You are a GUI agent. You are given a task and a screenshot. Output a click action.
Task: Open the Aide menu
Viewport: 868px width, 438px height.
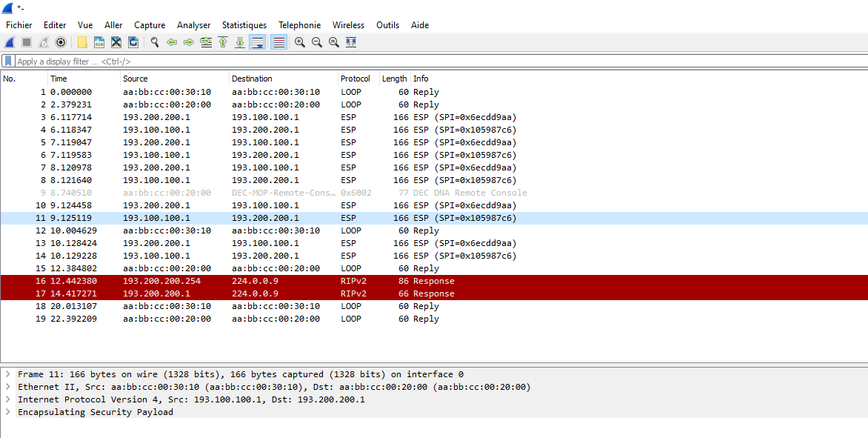[420, 25]
